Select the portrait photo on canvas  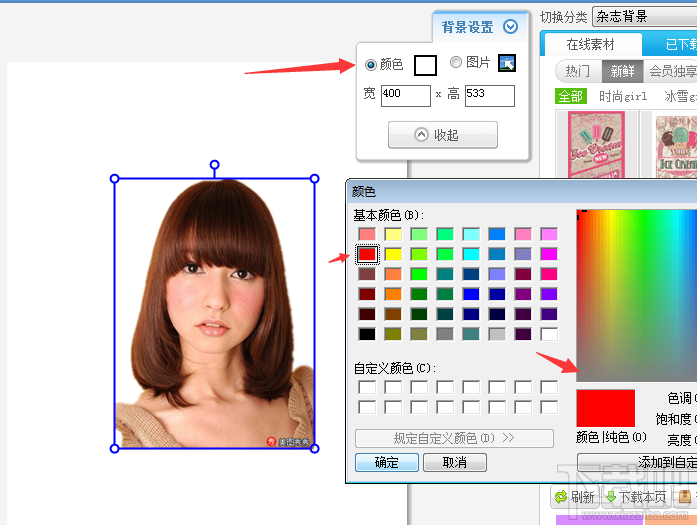[214, 313]
